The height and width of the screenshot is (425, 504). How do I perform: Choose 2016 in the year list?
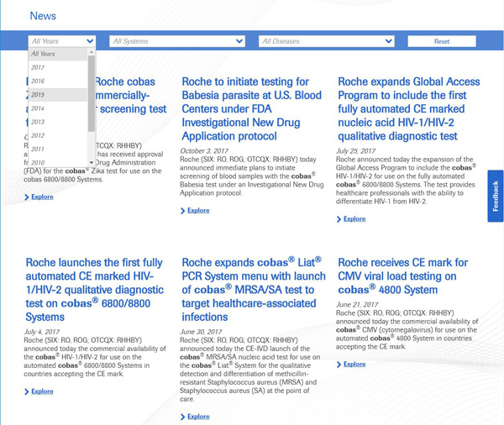point(39,81)
